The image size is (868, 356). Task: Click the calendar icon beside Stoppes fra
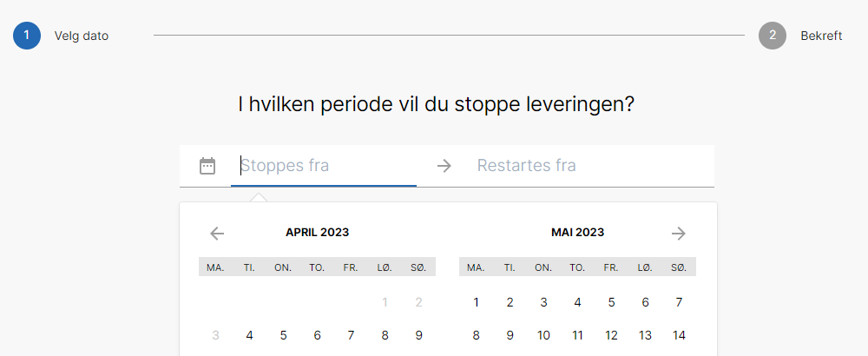(207, 166)
